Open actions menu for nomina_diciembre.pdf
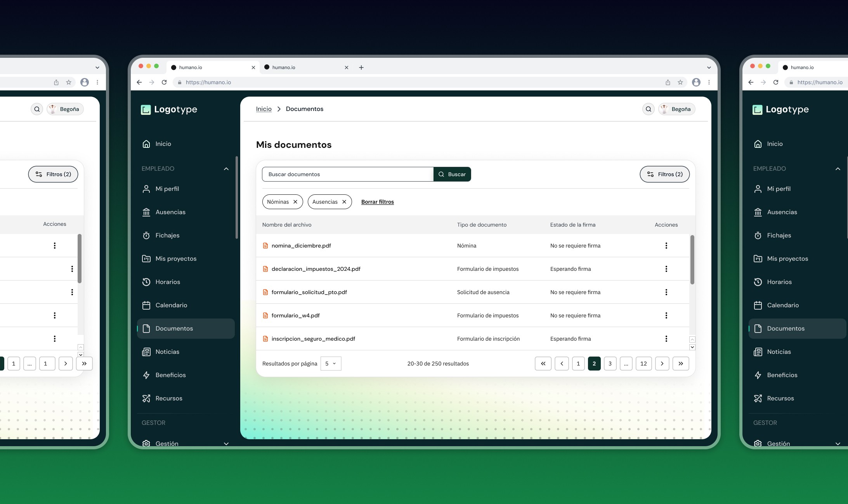The image size is (848, 504). [x=666, y=246]
